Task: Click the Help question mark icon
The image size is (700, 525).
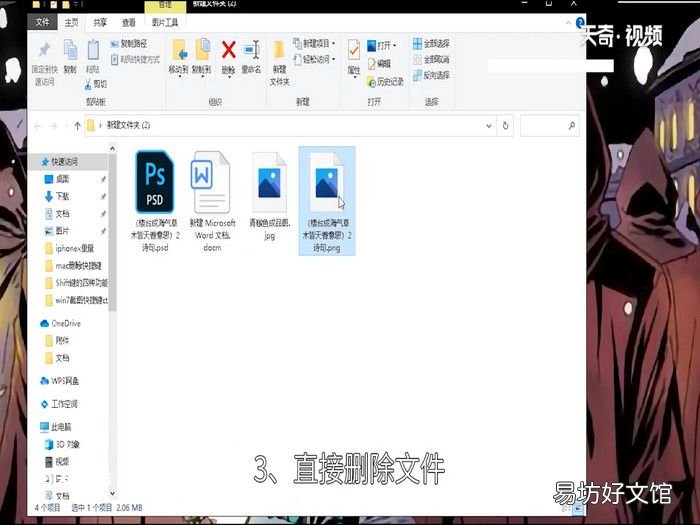Action: pos(580,22)
